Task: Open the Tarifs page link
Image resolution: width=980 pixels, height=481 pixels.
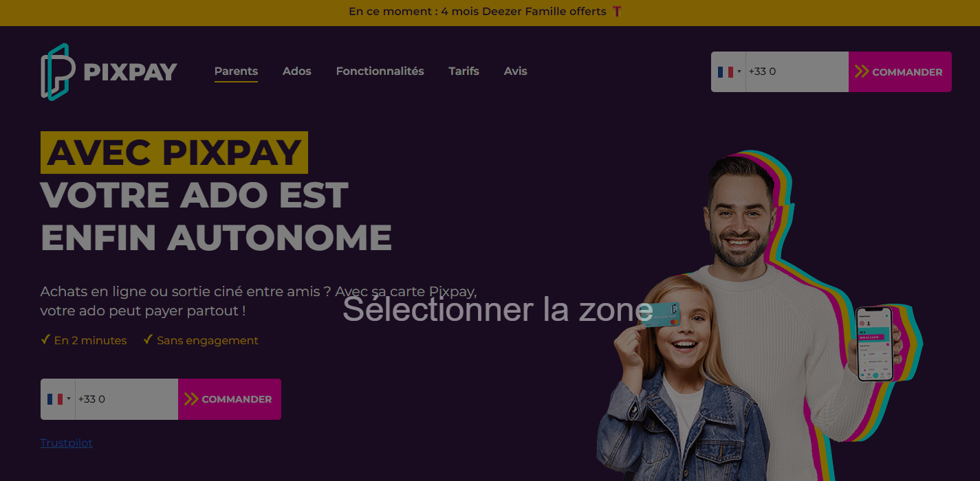Action: pos(464,71)
